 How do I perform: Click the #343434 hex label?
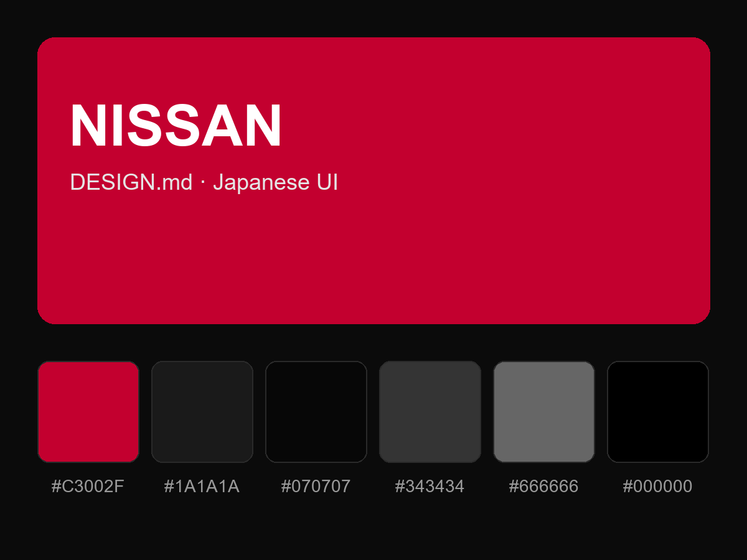pos(430,487)
